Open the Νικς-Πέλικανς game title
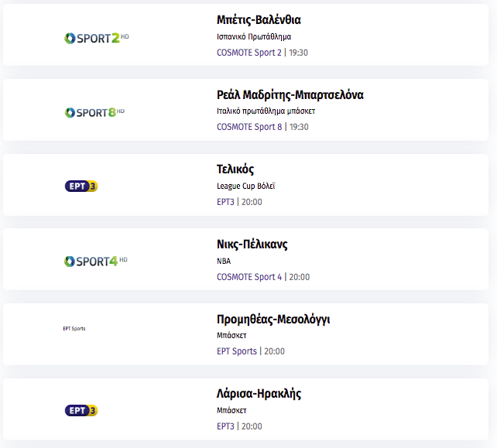This screenshot has height=448, width=497. point(252,245)
